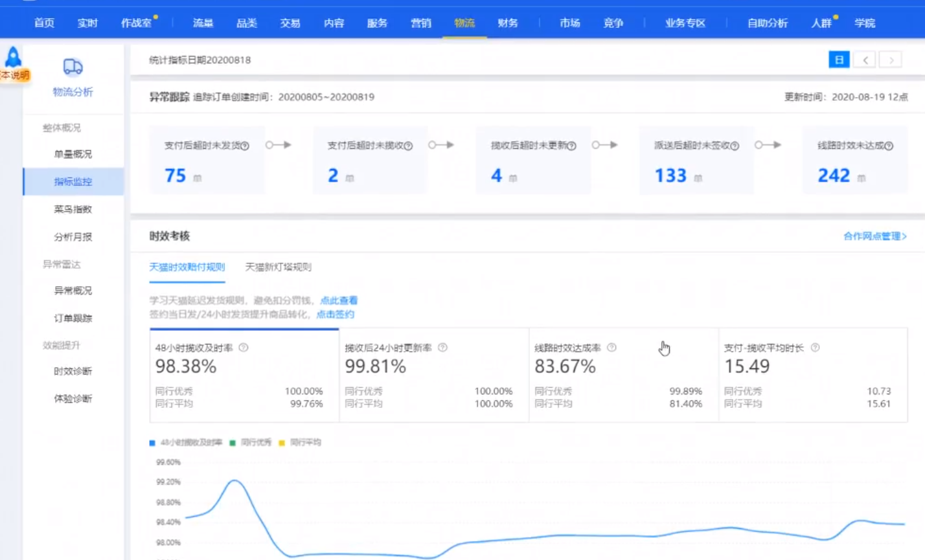Viewport: 925px width, 560px height.
Task: Open 人群 in the top menu
Action: coord(821,23)
